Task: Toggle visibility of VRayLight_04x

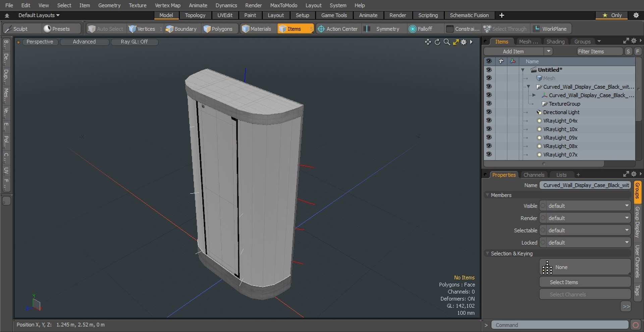Action: pyautogui.click(x=489, y=121)
